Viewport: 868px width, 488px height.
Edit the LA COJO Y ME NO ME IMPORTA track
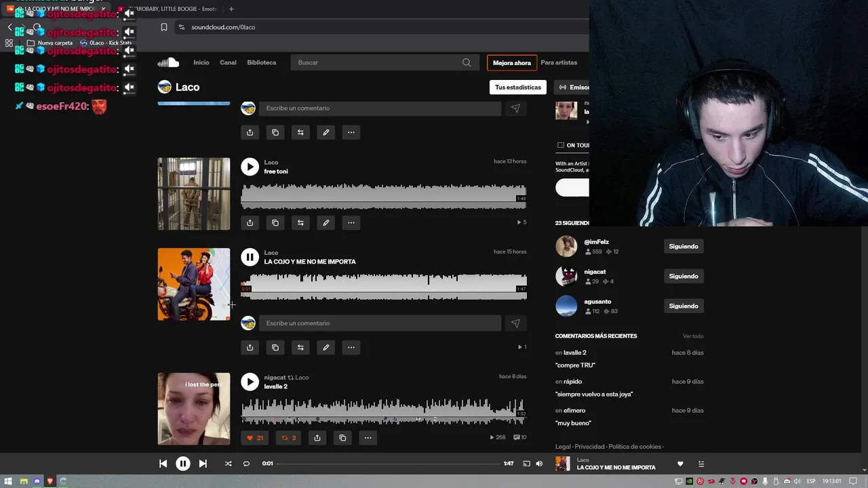coord(326,347)
